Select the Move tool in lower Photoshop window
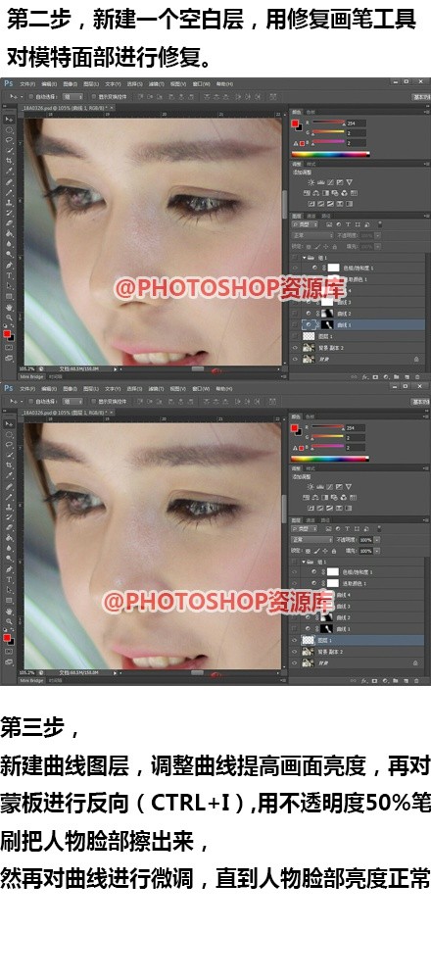The image size is (431, 980). click(x=9, y=423)
